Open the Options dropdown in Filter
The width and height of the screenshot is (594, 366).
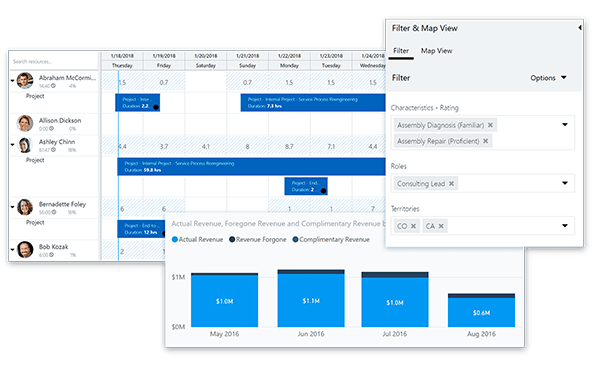tap(548, 78)
